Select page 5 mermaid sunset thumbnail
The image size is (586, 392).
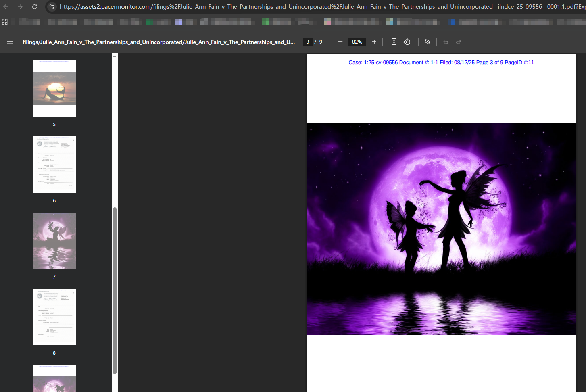[x=54, y=88]
